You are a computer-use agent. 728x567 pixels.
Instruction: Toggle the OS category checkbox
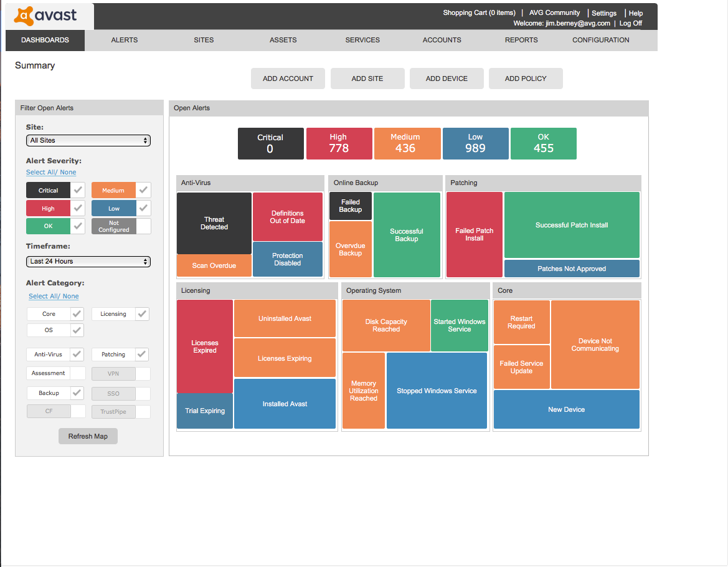pyautogui.click(x=77, y=330)
